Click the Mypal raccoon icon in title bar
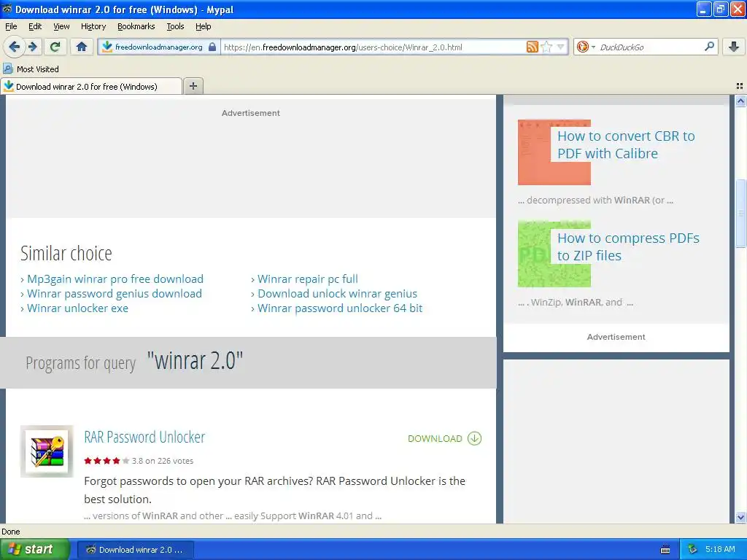The width and height of the screenshot is (747, 560). 7,9
